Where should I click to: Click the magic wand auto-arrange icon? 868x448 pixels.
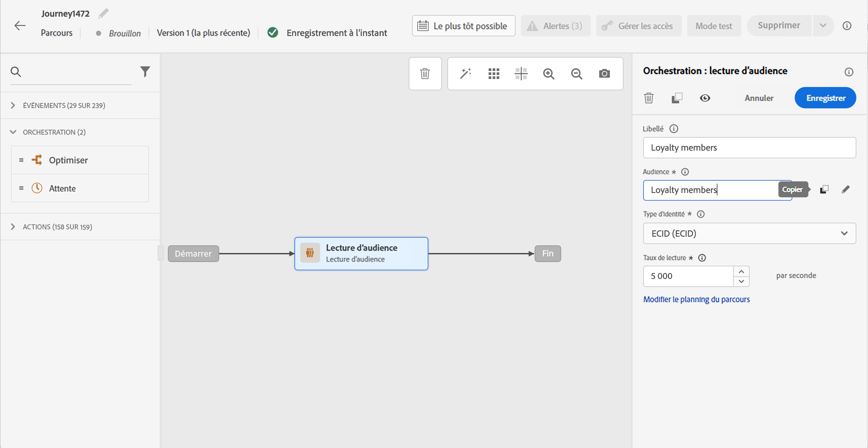coord(465,73)
